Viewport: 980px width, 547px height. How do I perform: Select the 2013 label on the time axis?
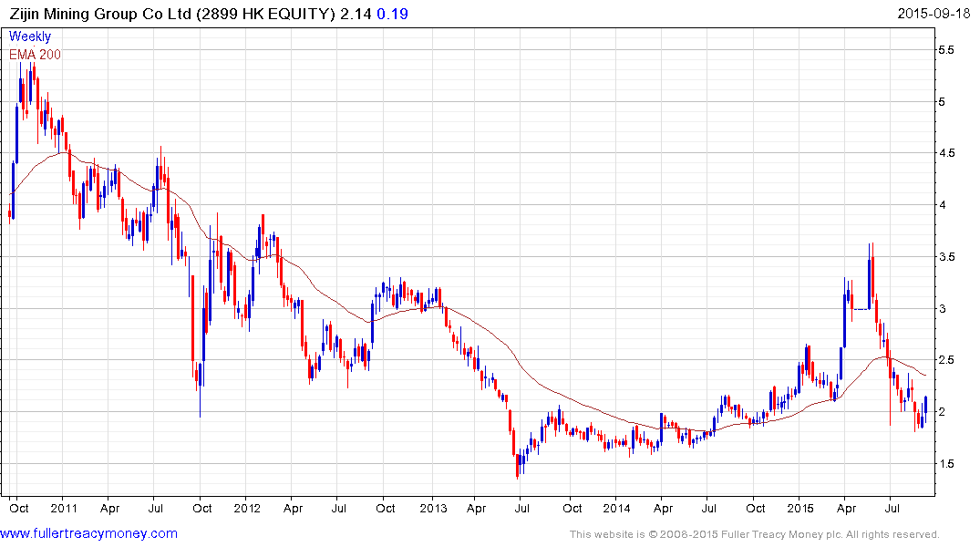click(432, 508)
